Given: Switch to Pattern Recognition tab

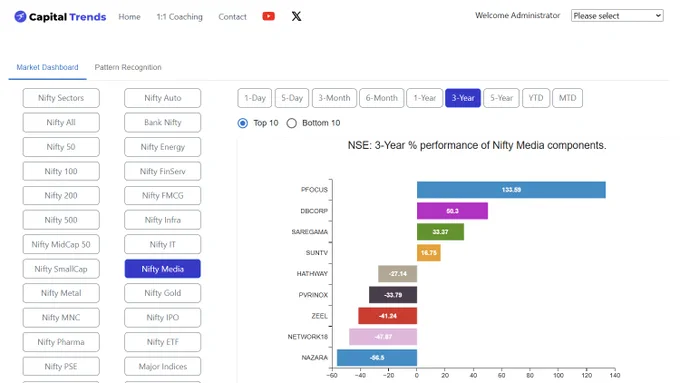Looking at the screenshot, I should (128, 67).
